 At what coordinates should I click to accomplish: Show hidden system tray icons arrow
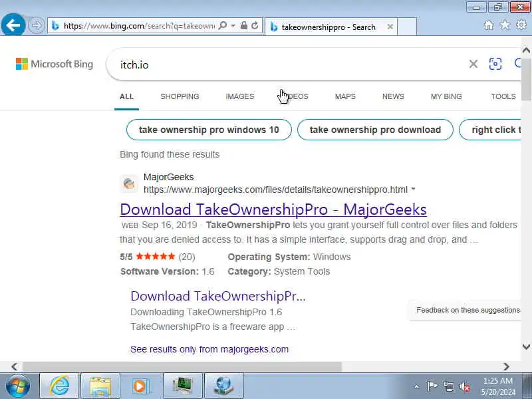tap(417, 386)
